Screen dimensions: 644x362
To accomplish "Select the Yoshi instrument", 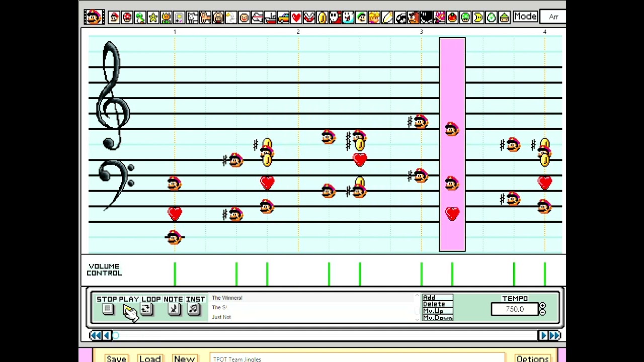I will [x=140, y=18].
